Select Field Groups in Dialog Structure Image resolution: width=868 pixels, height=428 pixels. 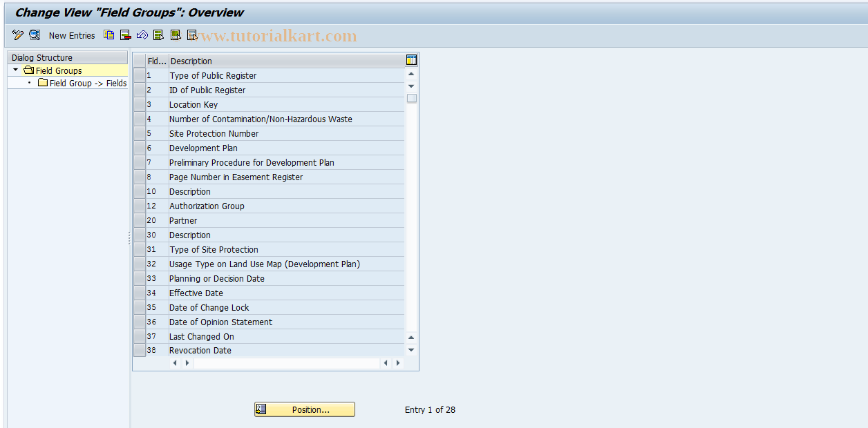59,70
